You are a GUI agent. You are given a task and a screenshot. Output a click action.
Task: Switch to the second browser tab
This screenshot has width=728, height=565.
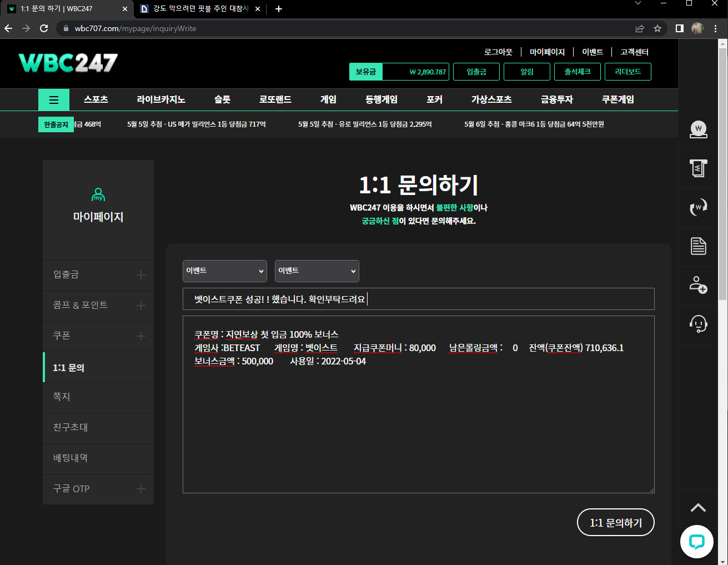pyautogui.click(x=199, y=9)
